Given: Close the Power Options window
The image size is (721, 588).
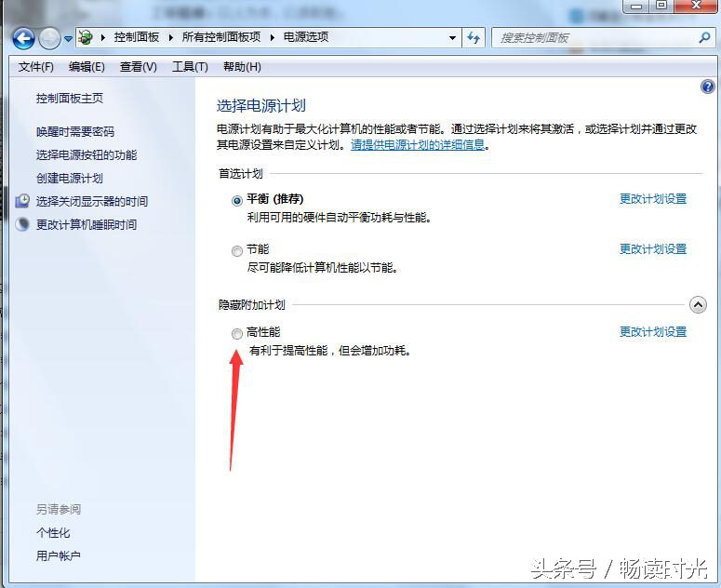Looking at the screenshot, I should click(696, 7).
